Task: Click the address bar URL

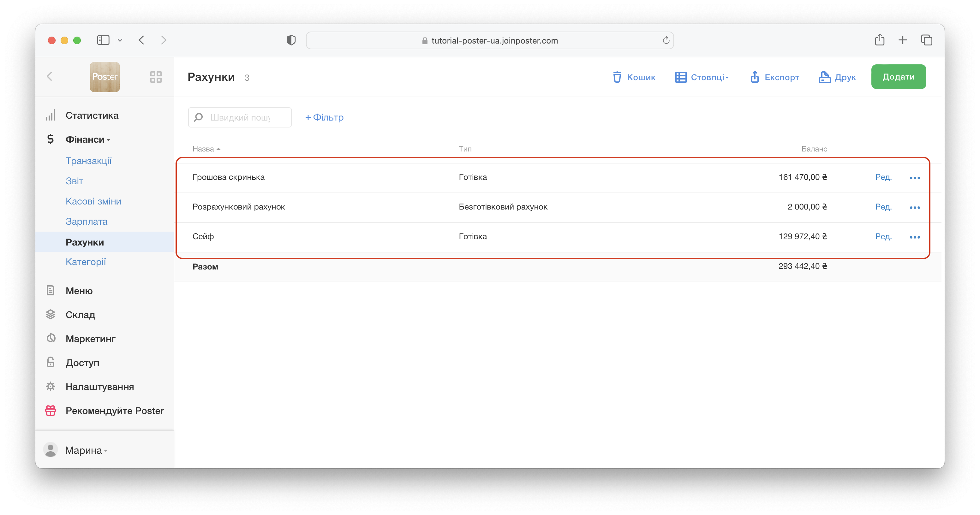Action: pos(494,41)
